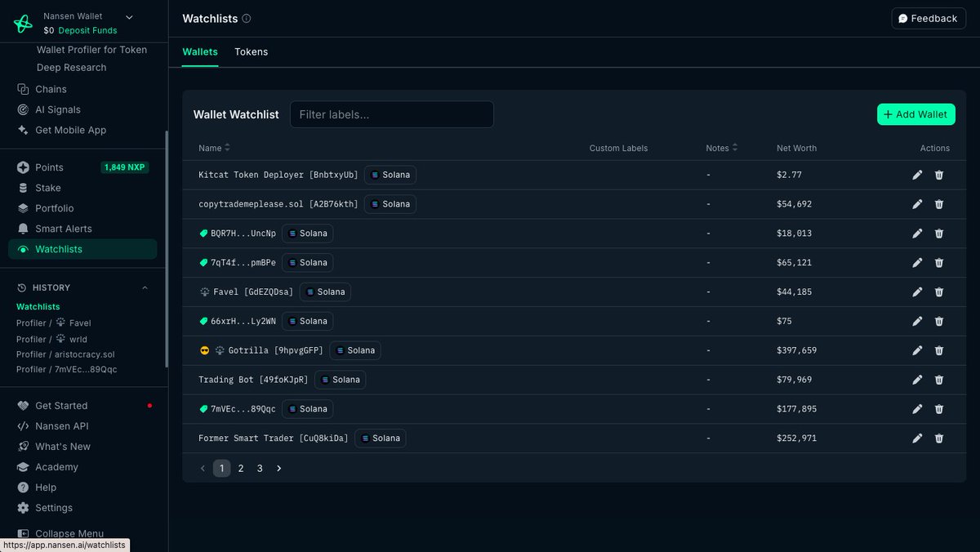The image size is (980, 552).
Task: Go to page 2
Action: [x=241, y=469]
